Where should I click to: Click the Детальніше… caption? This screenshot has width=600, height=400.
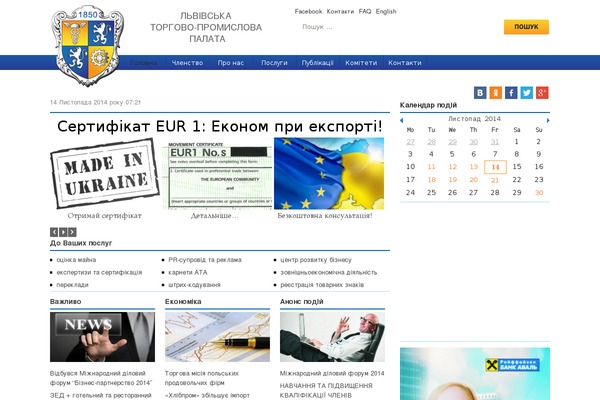click(214, 216)
